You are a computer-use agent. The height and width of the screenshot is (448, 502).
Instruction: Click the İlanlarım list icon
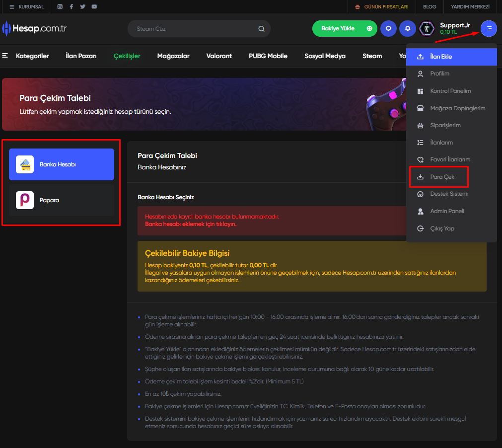[x=421, y=143]
